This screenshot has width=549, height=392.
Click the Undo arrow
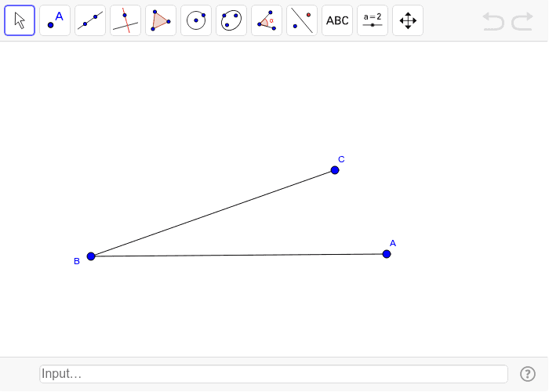click(493, 21)
